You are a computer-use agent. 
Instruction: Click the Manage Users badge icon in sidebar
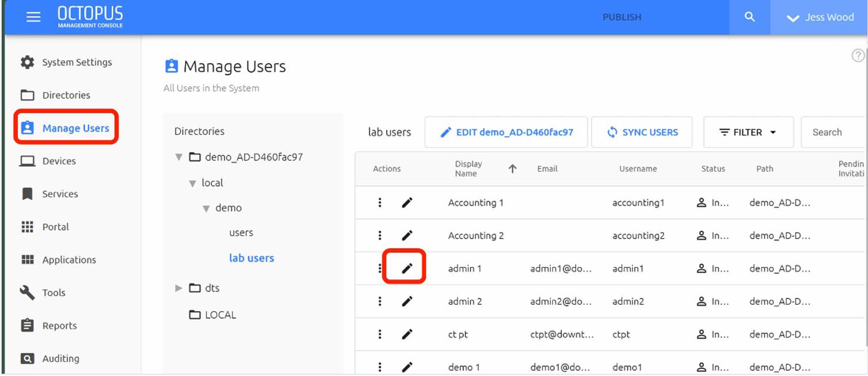point(27,128)
